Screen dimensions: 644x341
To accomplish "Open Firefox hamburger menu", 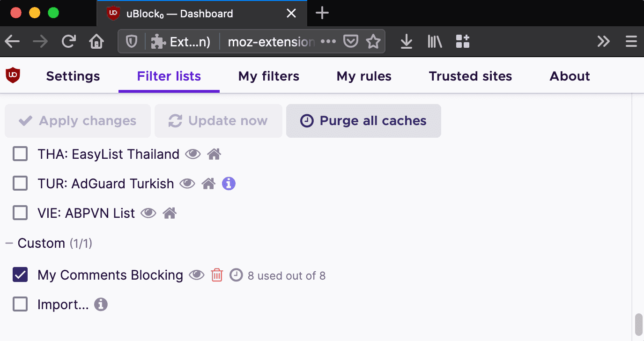I will [x=631, y=42].
